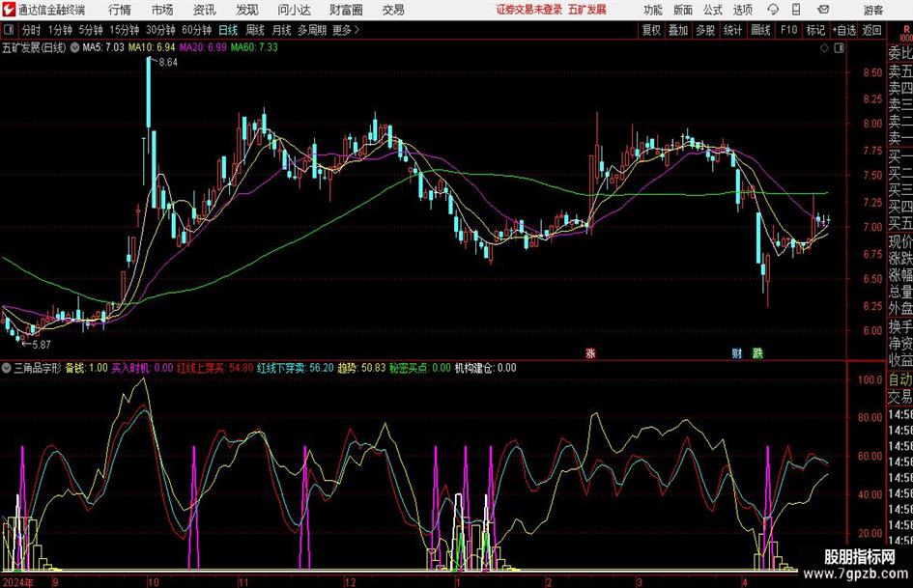The image size is (913, 588).
Task: Click the 机构建仓: 0.00 indicator value
Action: pos(485,368)
